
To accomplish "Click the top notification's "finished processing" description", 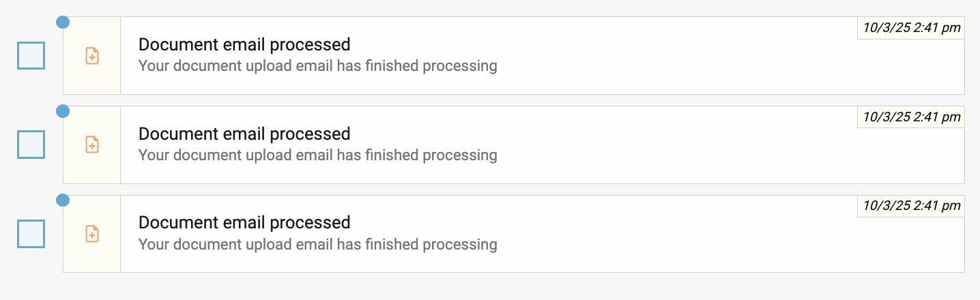I will click(317, 66).
